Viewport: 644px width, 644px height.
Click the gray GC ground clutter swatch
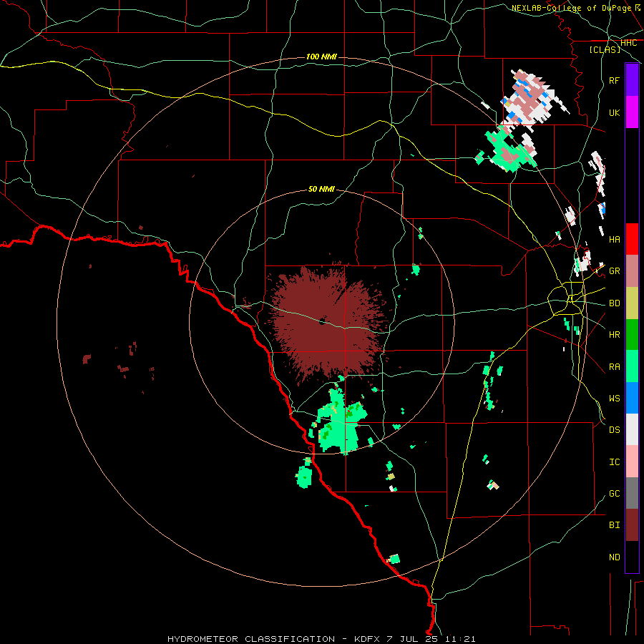click(x=632, y=493)
